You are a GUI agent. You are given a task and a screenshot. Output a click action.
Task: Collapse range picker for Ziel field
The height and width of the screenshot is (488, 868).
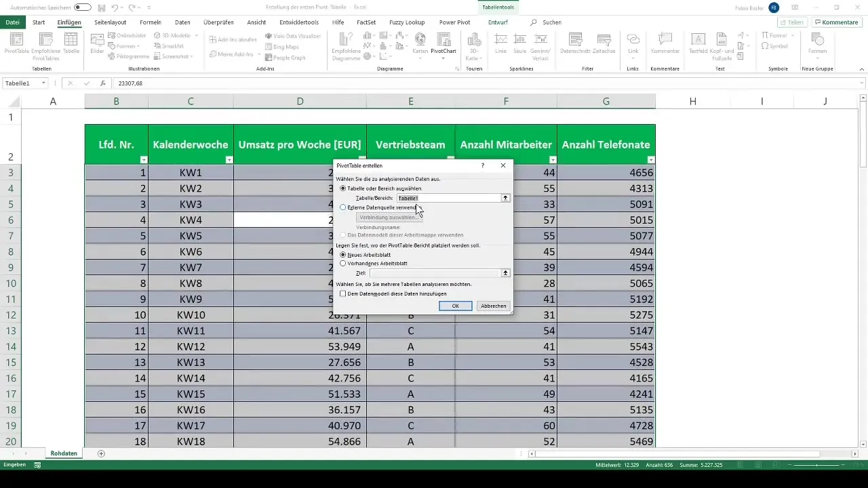(x=505, y=272)
